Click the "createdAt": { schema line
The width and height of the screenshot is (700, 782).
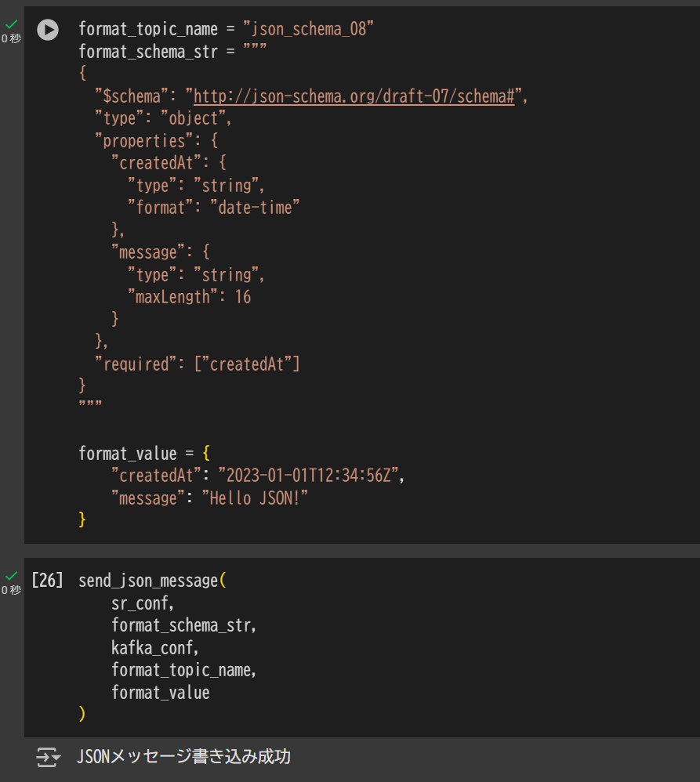pos(169,162)
